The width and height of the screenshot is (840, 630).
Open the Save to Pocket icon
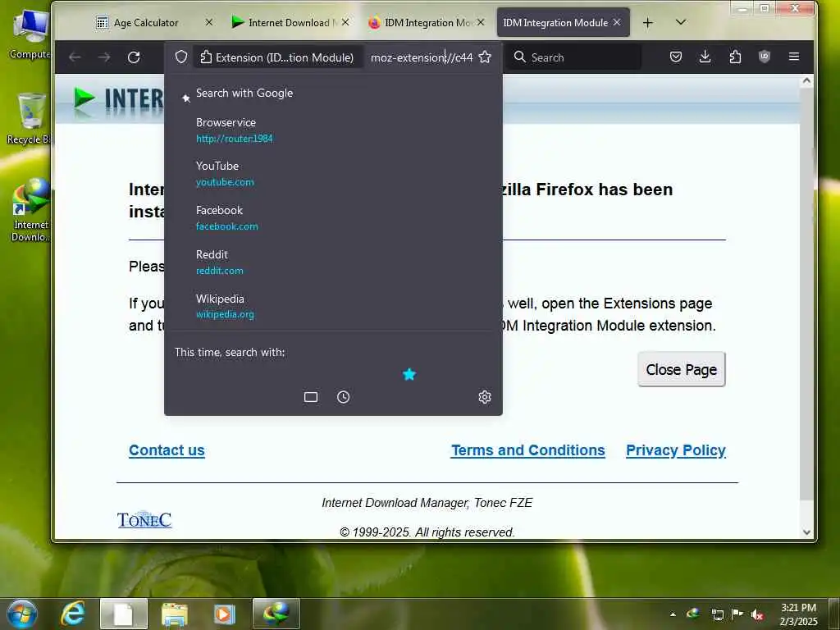click(676, 57)
